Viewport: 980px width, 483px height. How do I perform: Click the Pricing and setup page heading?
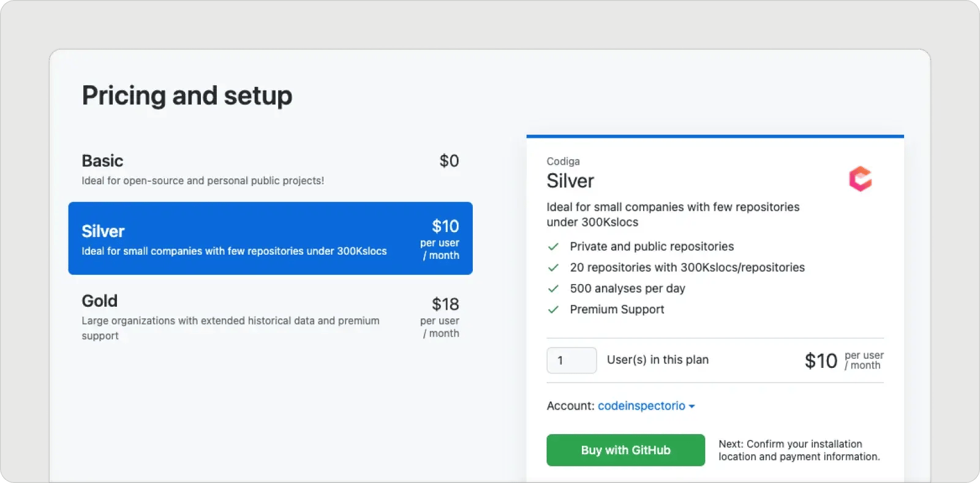pyautogui.click(x=187, y=95)
